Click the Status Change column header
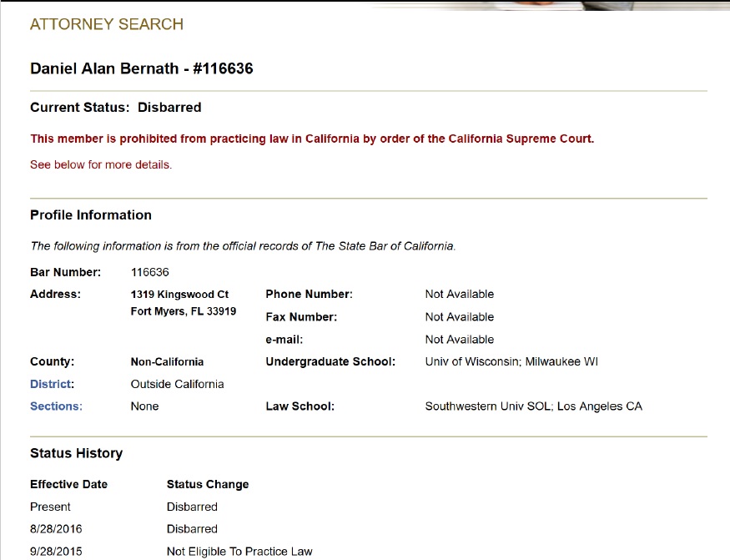The width and height of the screenshot is (730, 560). click(208, 484)
